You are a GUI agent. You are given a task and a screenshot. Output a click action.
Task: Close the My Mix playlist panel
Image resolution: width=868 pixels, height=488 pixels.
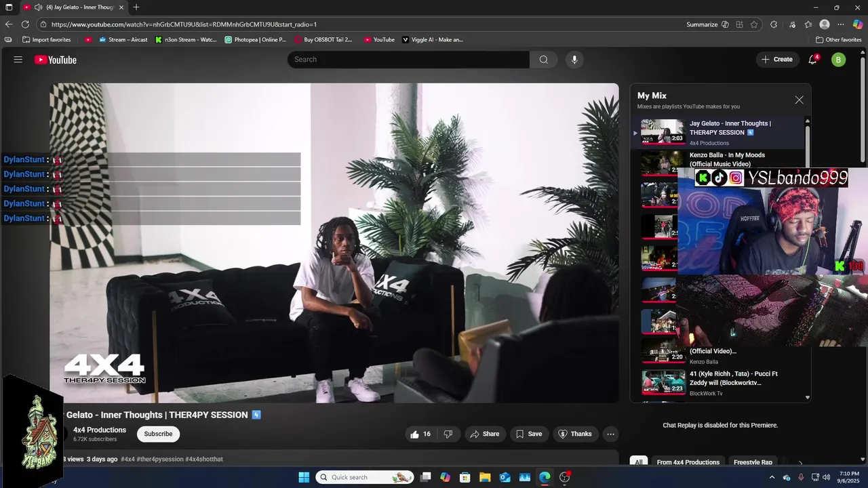point(799,100)
